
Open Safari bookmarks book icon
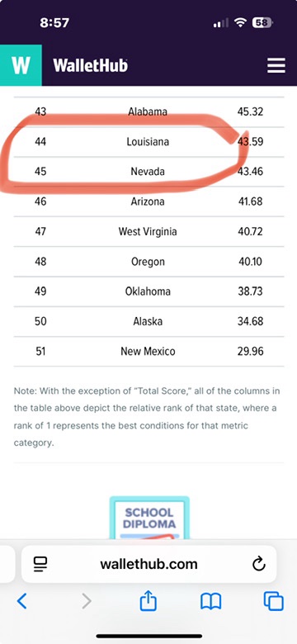pyautogui.click(x=211, y=602)
